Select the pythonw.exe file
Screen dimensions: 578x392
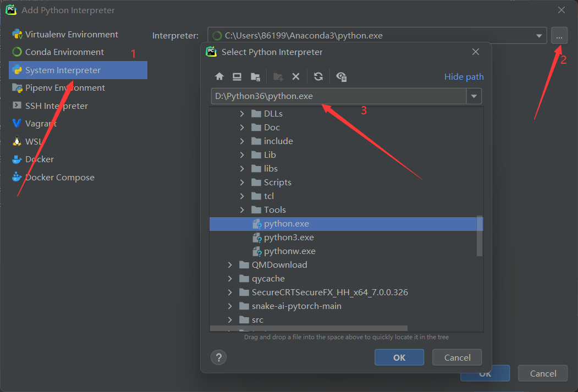point(346,251)
